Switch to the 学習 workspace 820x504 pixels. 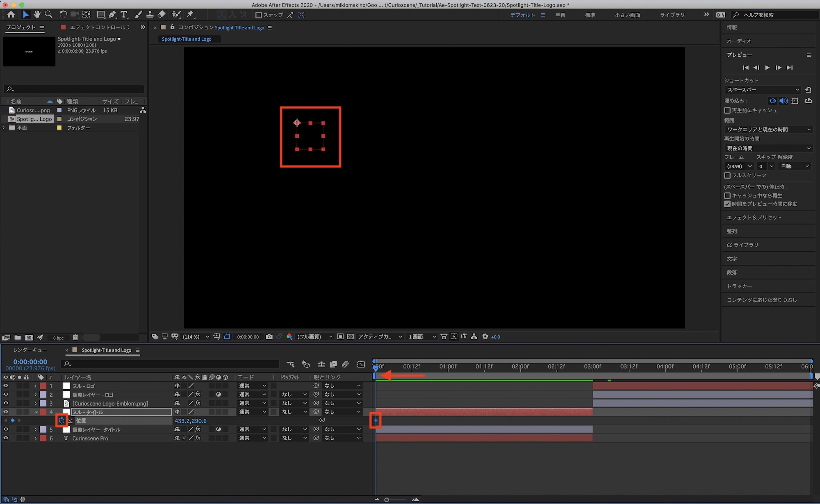pyautogui.click(x=560, y=15)
